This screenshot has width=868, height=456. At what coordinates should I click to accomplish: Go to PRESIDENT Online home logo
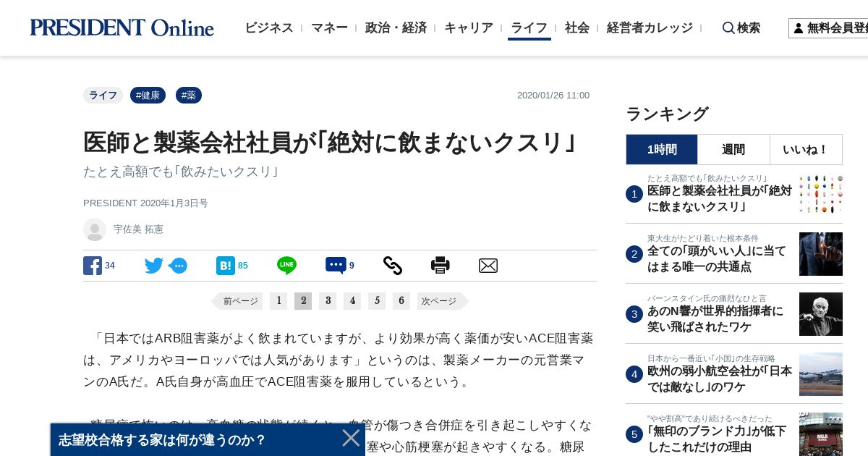point(122,28)
